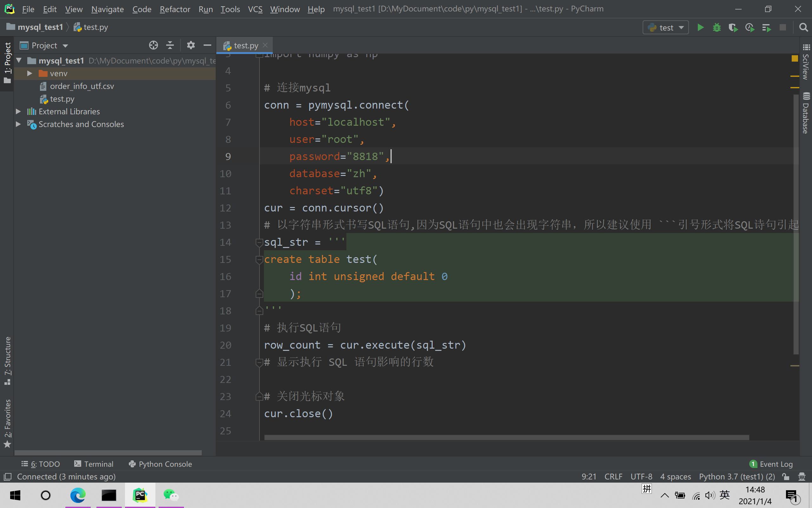812x508 pixels.
Task: Open the Tools menu
Action: tap(230, 9)
